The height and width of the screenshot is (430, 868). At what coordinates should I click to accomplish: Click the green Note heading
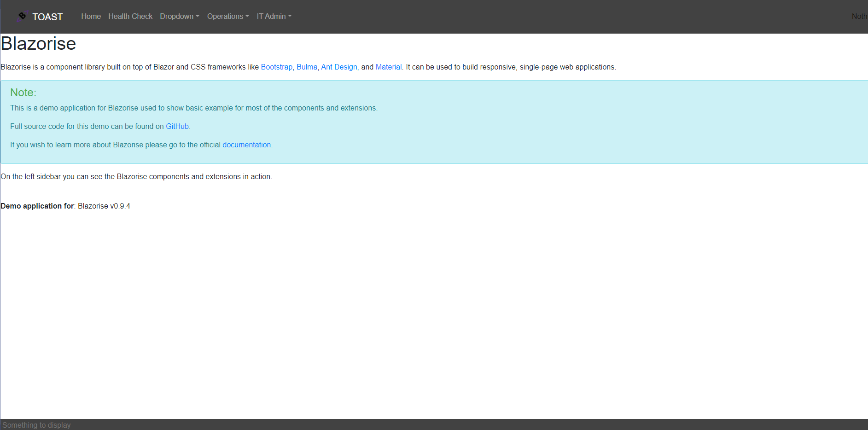(23, 92)
